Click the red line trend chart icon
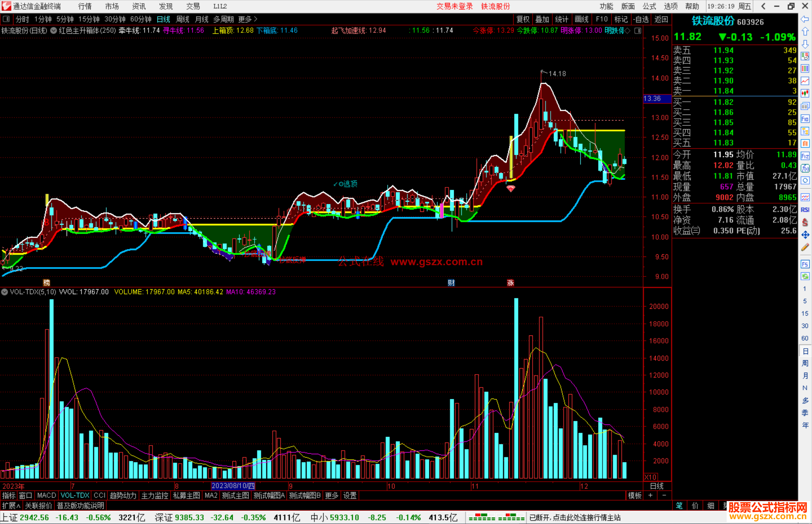Screen dimensions: 812x524 805,81
